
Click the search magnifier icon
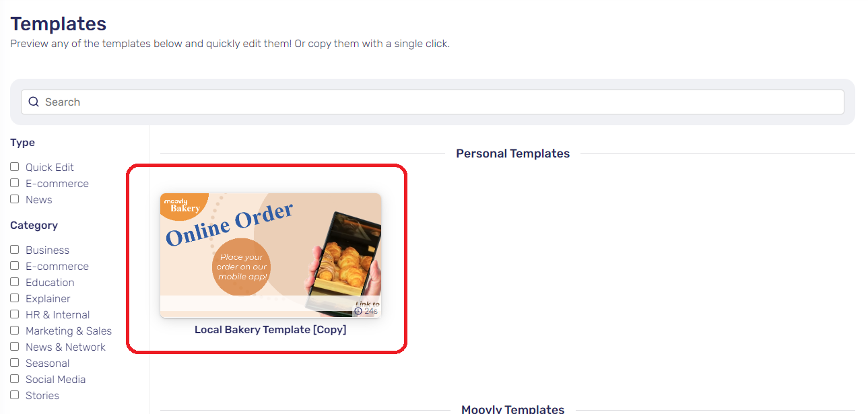pos(34,102)
